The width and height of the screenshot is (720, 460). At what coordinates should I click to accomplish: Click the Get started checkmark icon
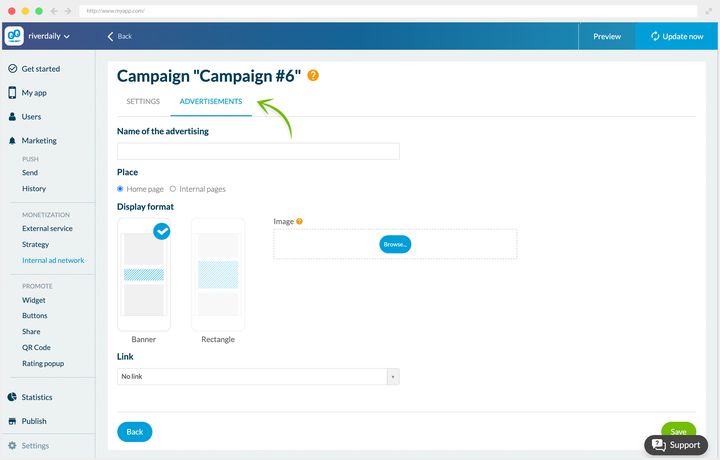point(12,69)
